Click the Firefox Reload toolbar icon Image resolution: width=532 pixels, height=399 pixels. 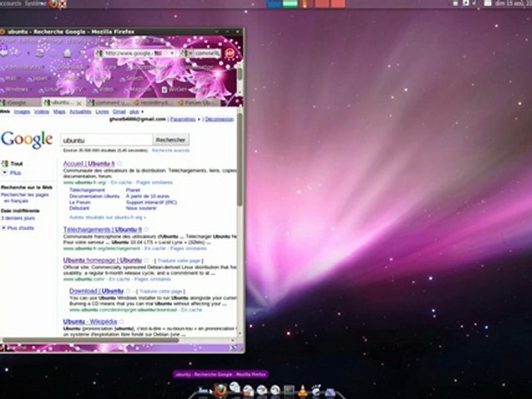tap(40, 53)
